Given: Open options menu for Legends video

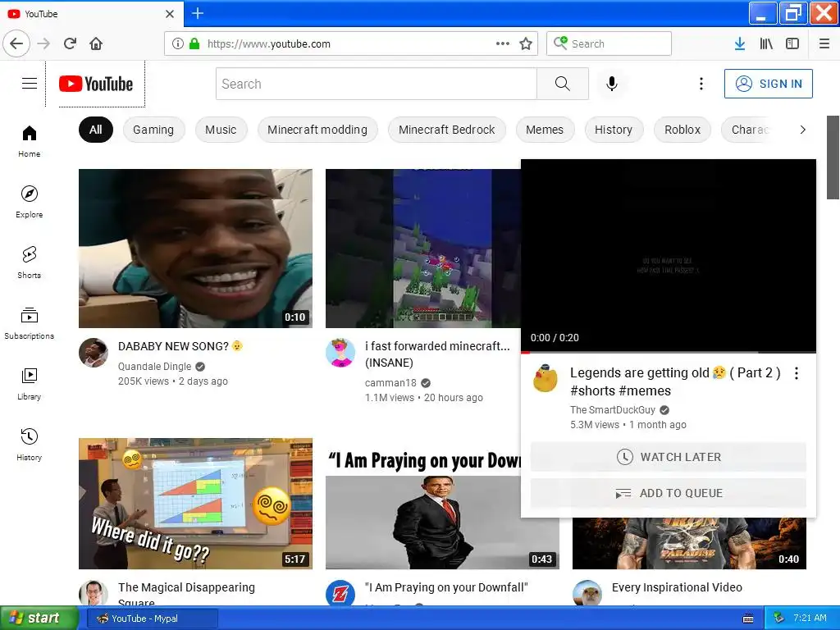Looking at the screenshot, I should (x=797, y=373).
